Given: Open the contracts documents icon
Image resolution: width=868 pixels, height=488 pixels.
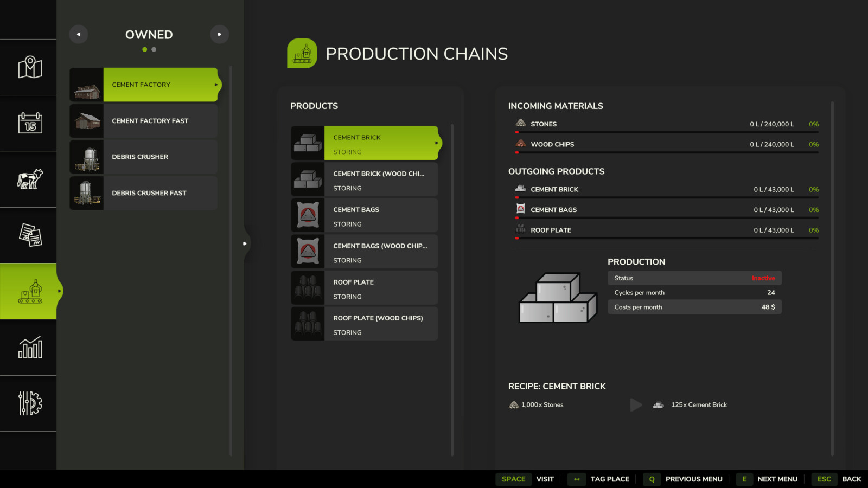Looking at the screenshot, I should (30, 235).
